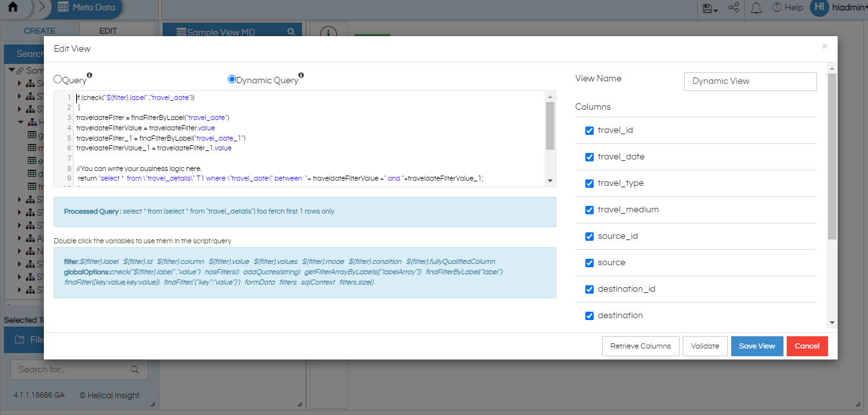Uncheck the travel_medium column

click(589, 210)
